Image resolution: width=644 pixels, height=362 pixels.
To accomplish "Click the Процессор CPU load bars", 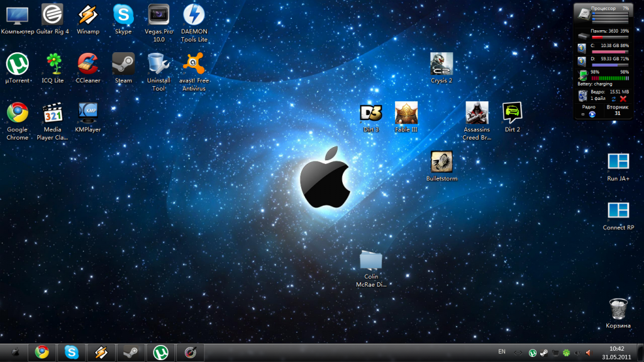I will 610,17.
